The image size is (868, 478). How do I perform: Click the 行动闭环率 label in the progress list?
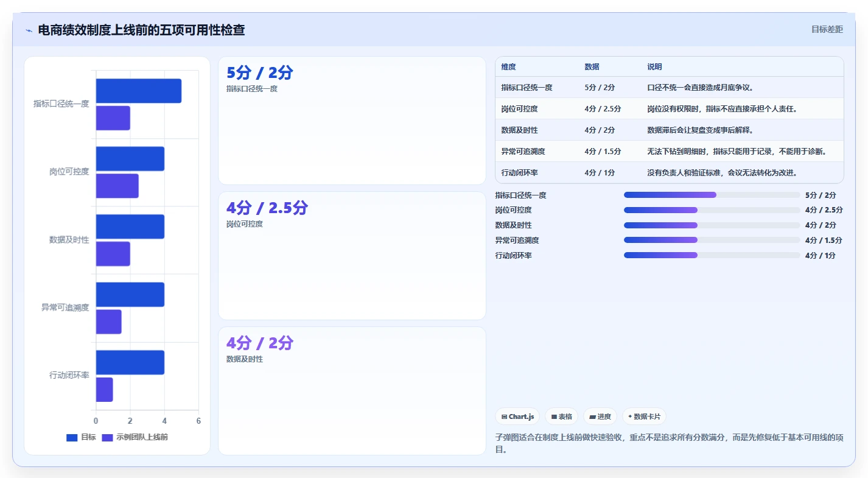(513, 256)
